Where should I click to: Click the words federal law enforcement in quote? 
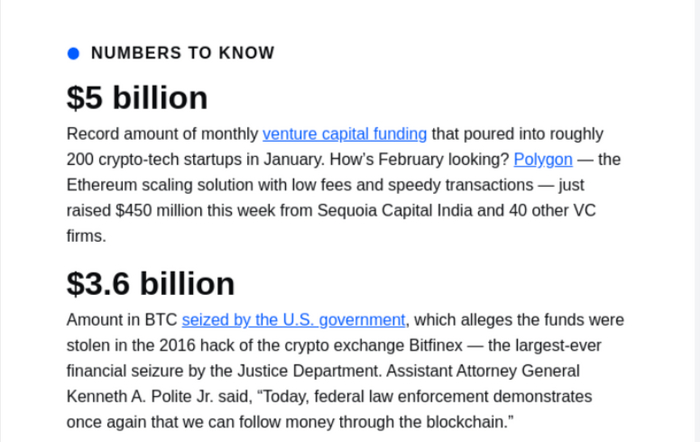[407, 396]
